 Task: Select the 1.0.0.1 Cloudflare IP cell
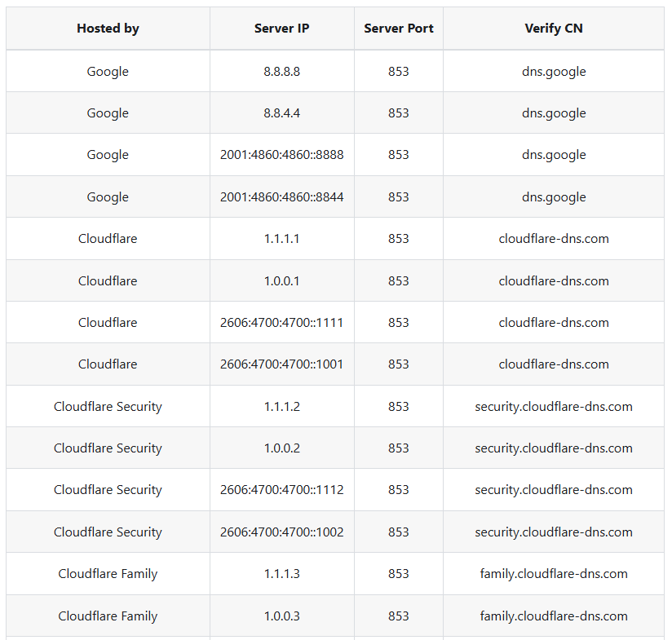click(281, 281)
